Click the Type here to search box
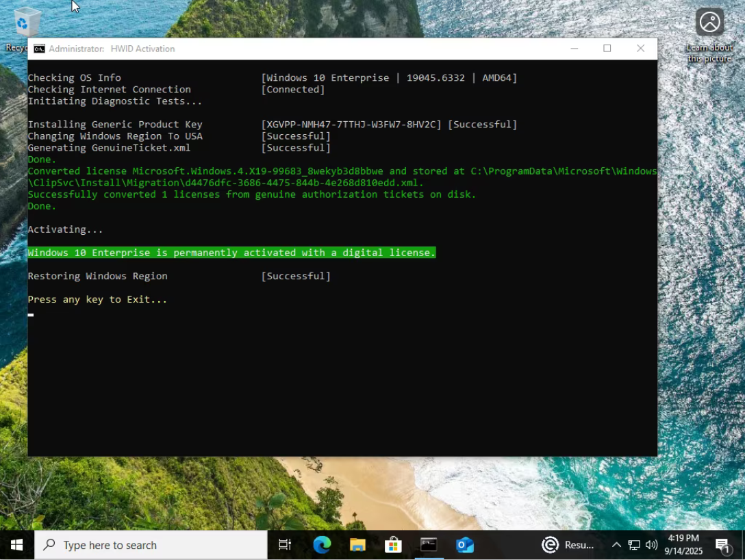The height and width of the screenshot is (560, 745). pos(151,545)
